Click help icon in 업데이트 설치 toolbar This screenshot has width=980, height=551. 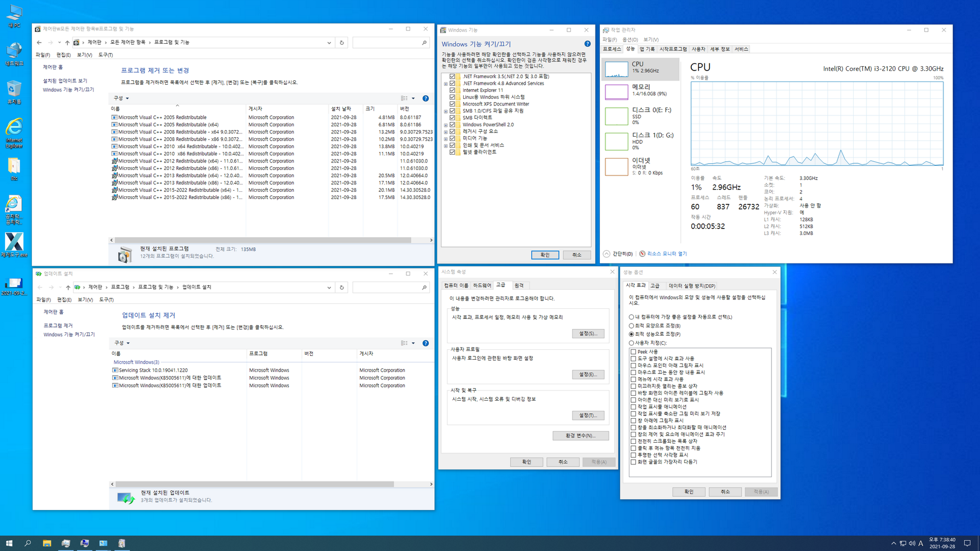pyautogui.click(x=425, y=343)
